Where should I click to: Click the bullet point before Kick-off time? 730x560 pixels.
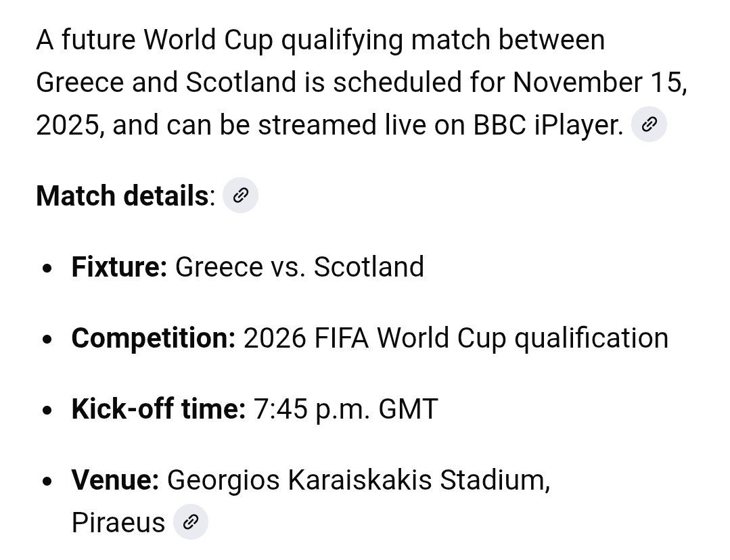[47, 411]
